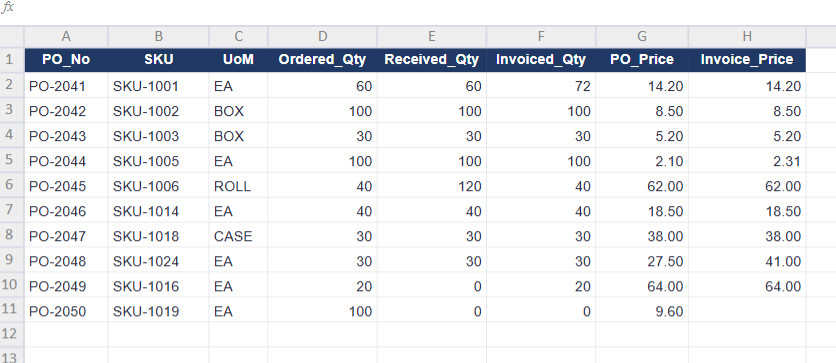The width and height of the screenshot is (836, 363).
Task: Select cell SKU-1001
Action: coord(159,85)
